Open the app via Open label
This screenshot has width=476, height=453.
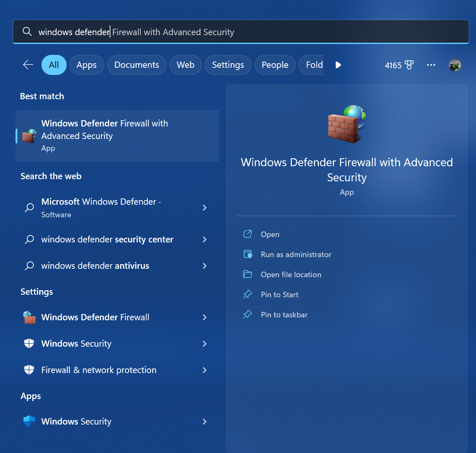point(270,234)
